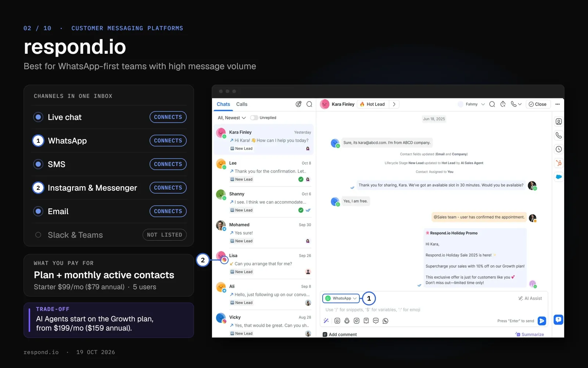This screenshot has height=368, width=588.
Task: Open the Fahmy assignee dropdown
Action: pos(472,104)
